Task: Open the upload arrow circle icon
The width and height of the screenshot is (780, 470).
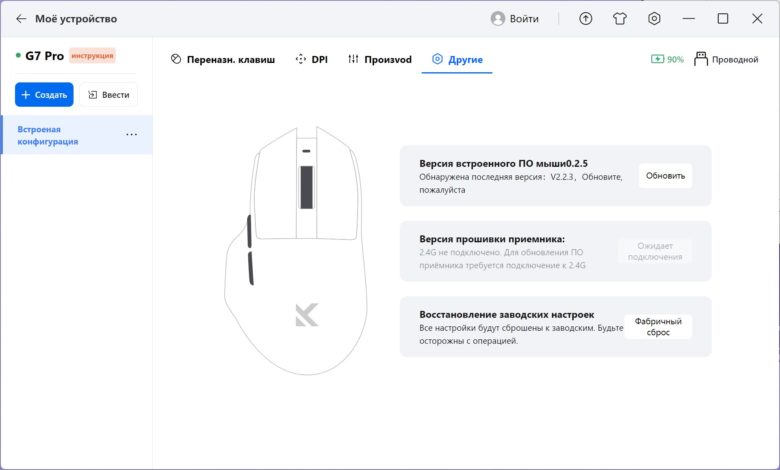Action: coord(585,19)
